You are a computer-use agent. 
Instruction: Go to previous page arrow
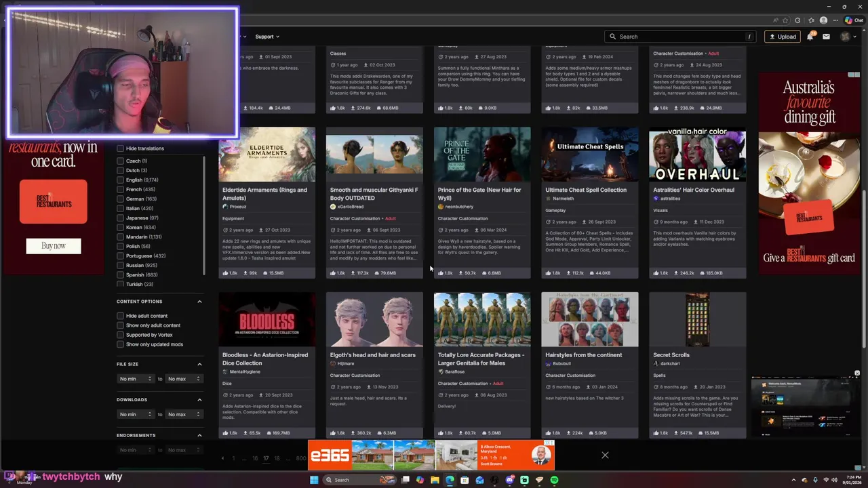(222, 459)
